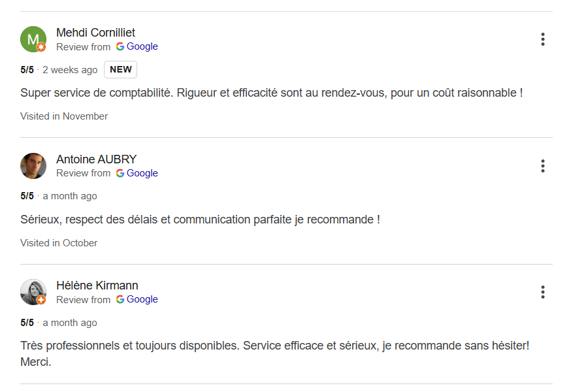573x392 pixels.
Task: Click Google link under Antoine AUBRY
Action: point(142,173)
